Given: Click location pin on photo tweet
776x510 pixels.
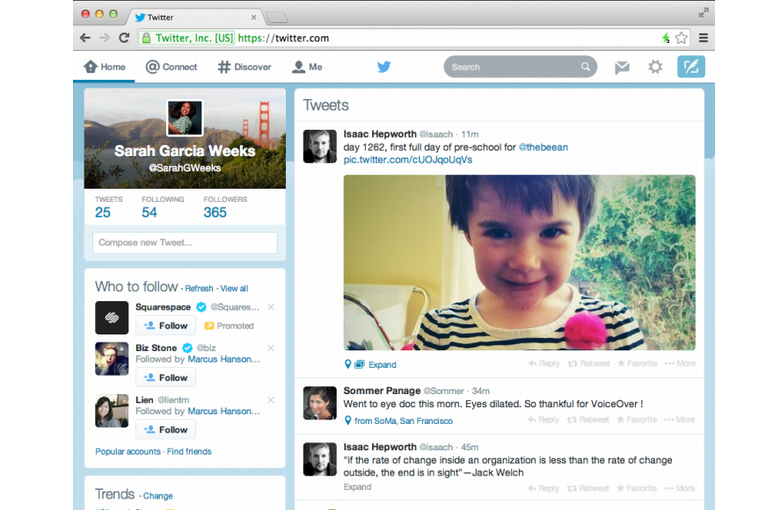Looking at the screenshot, I should click(348, 364).
